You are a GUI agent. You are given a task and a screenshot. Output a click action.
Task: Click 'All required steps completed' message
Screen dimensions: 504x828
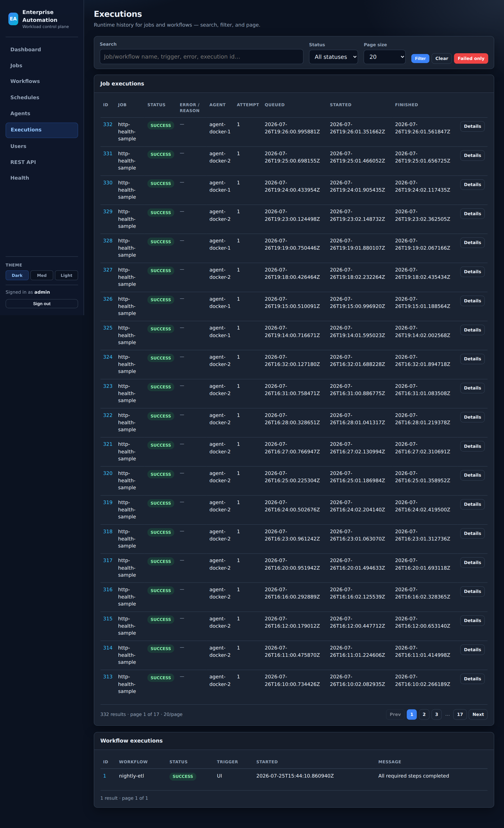[x=413, y=776]
